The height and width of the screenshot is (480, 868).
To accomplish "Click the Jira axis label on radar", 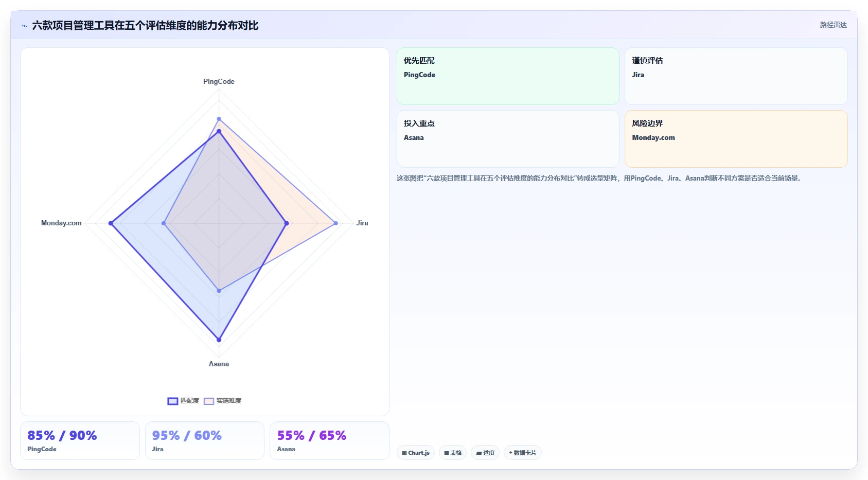I will click(x=362, y=223).
